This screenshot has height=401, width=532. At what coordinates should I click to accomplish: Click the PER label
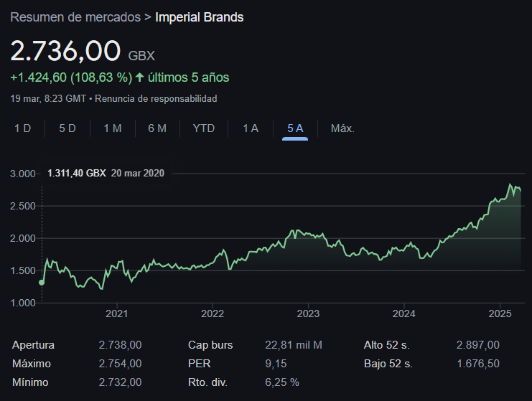tap(199, 364)
